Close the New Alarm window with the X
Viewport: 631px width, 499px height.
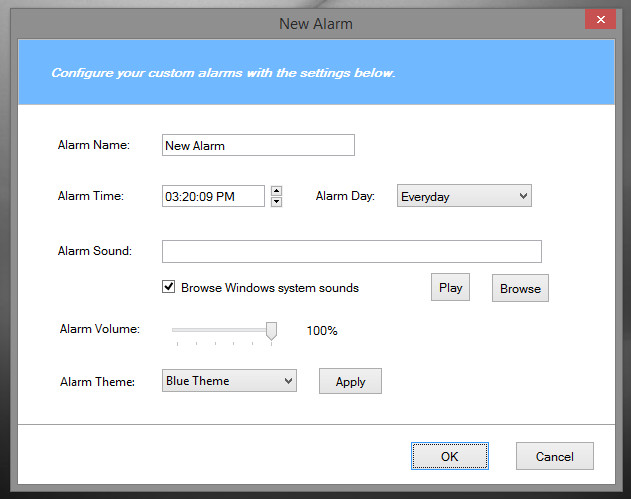pyautogui.click(x=600, y=19)
